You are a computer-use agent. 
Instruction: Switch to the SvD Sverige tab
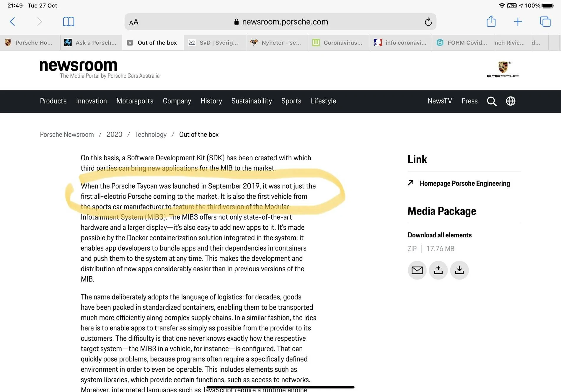click(215, 43)
